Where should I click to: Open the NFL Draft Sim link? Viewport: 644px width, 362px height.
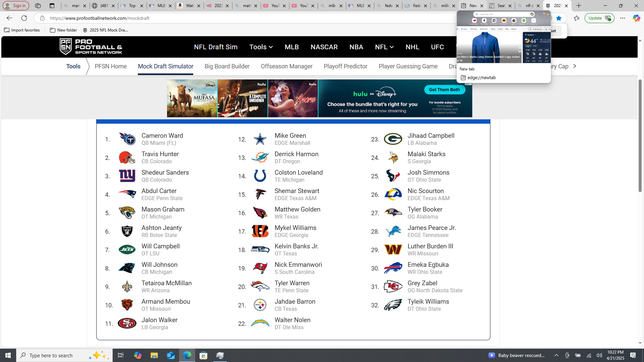click(x=215, y=47)
